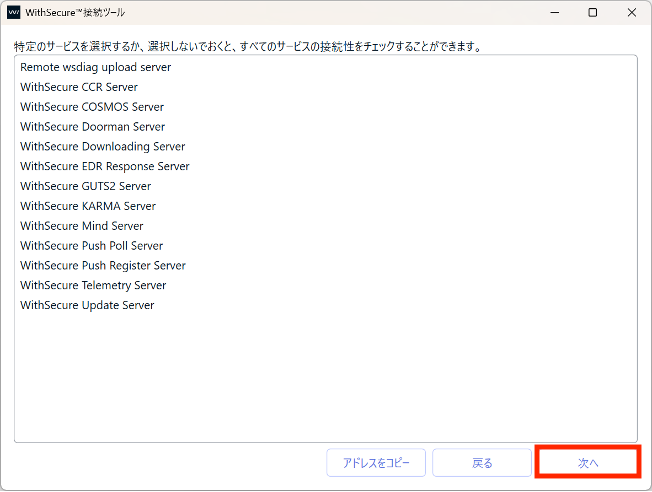The height and width of the screenshot is (492, 652).
Task: Maximize the WithSecure connection tool window
Action: click(593, 12)
